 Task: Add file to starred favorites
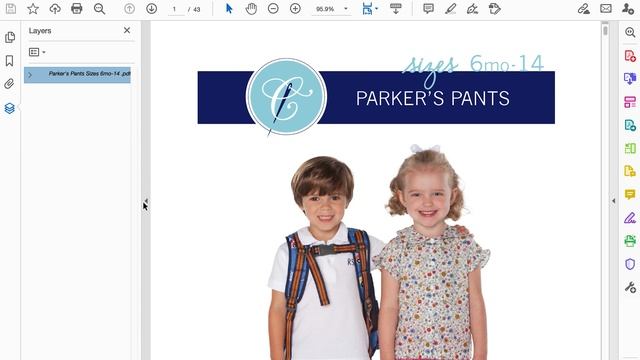[33, 9]
